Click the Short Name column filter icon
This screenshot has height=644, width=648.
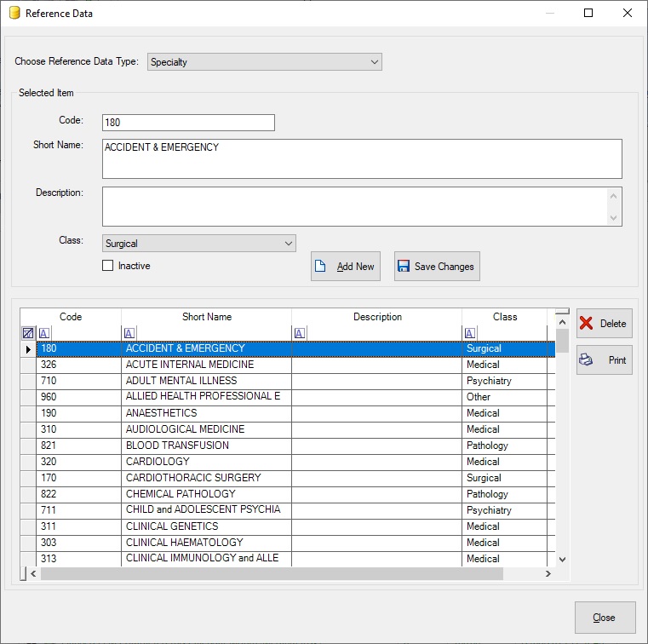(x=129, y=333)
